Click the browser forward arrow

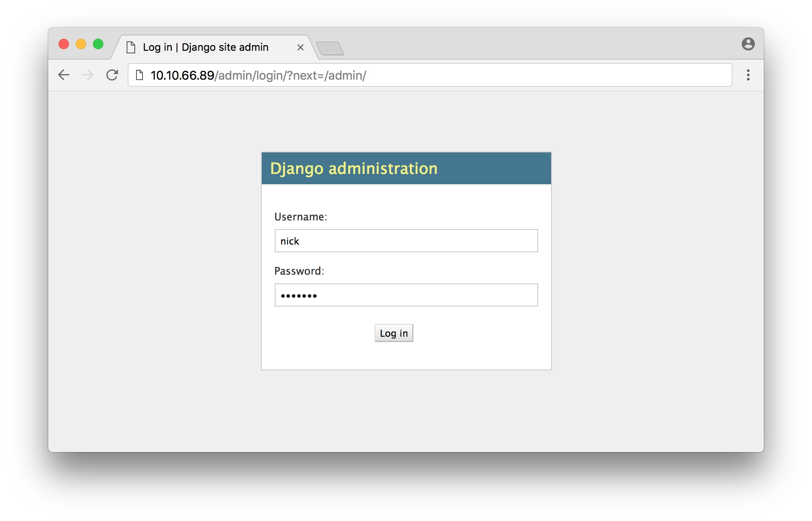[88, 75]
